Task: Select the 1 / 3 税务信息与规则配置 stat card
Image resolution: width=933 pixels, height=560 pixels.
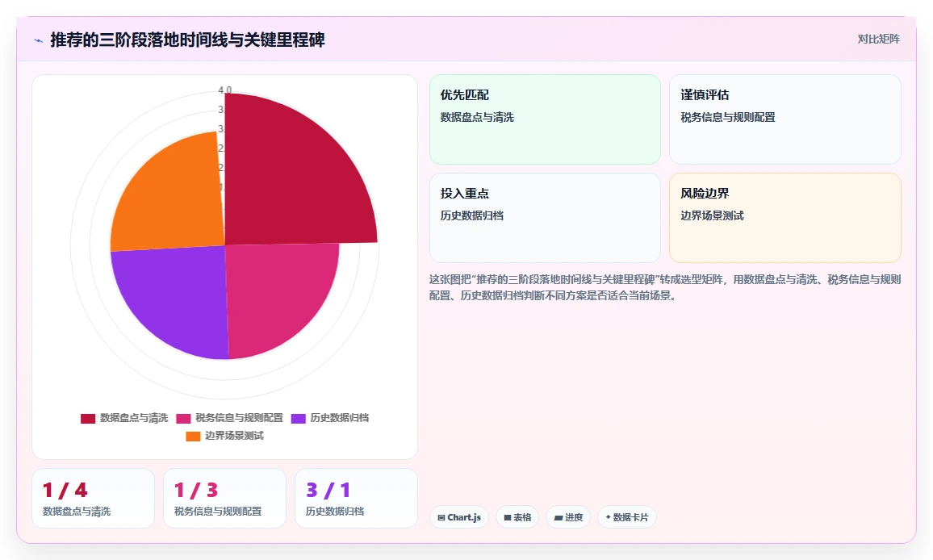Action: (225, 498)
